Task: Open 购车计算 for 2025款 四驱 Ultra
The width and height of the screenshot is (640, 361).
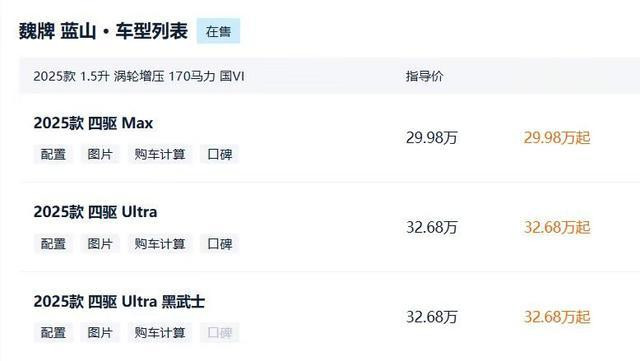Action: pos(160,244)
